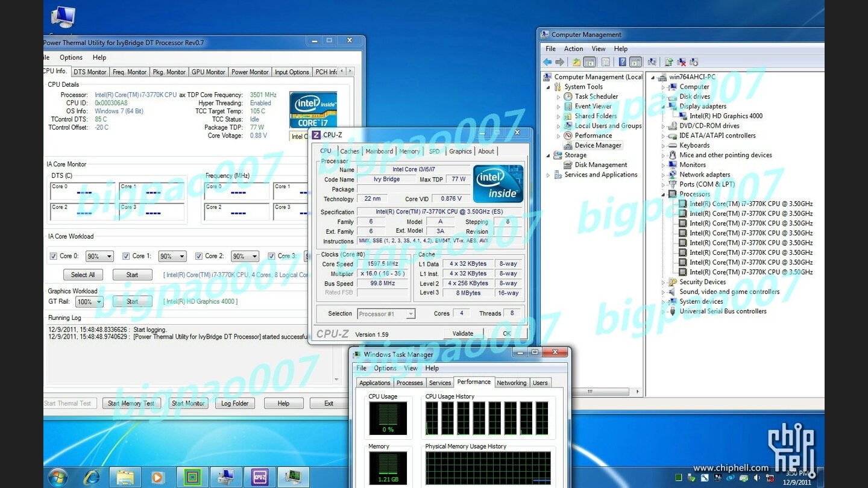868x488 pixels.
Task: Click IA Core Workload Start button
Action: [x=132, y=275]
